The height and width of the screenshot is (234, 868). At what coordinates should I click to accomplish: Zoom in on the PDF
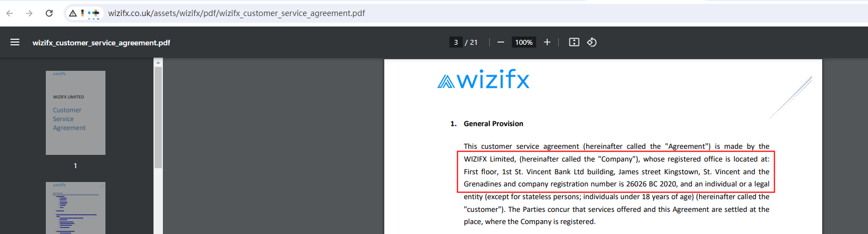(x=547, y=43)
